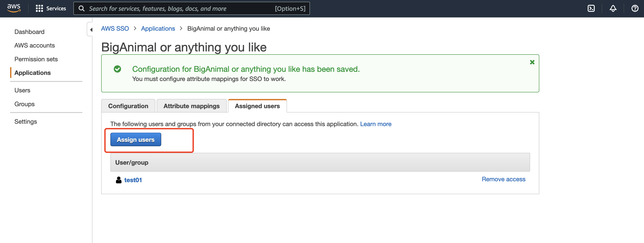
Task: Remove access for test01
Action: tap(504, 179)
